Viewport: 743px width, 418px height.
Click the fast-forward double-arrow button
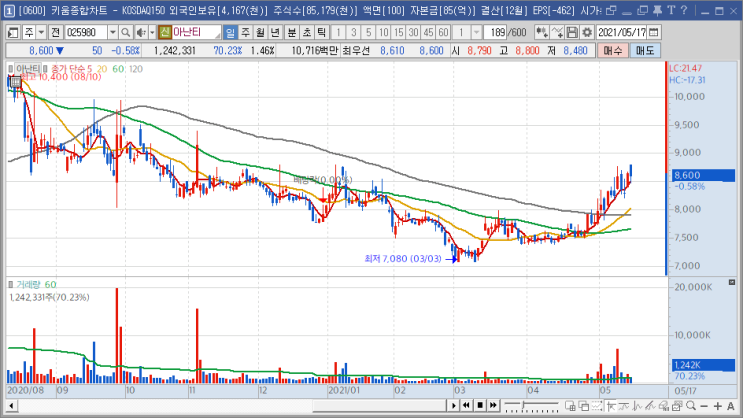pyautogui.click(x=493, y=406)
